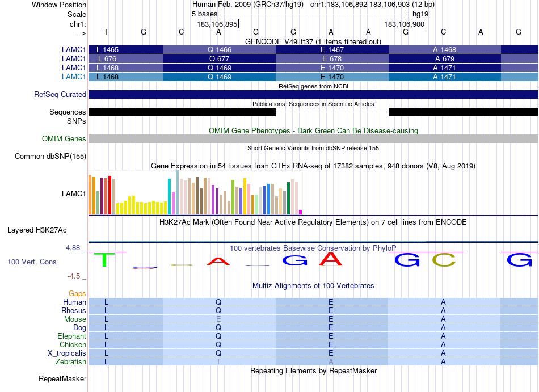Viewport: 539px width, 392px height.
Task: Select the -4.5 PhyloP lower scale value
Action: (x=74, y=276)
